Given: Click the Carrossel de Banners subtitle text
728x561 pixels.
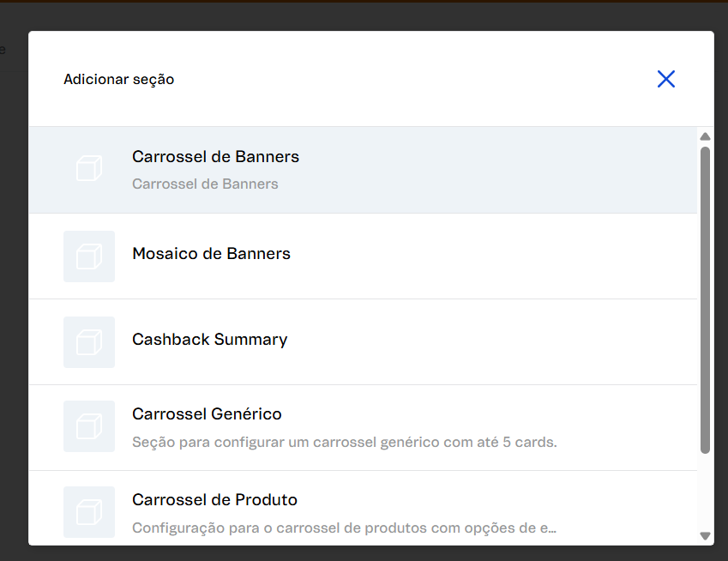Looking at the screenshot, I should [205, 184].
